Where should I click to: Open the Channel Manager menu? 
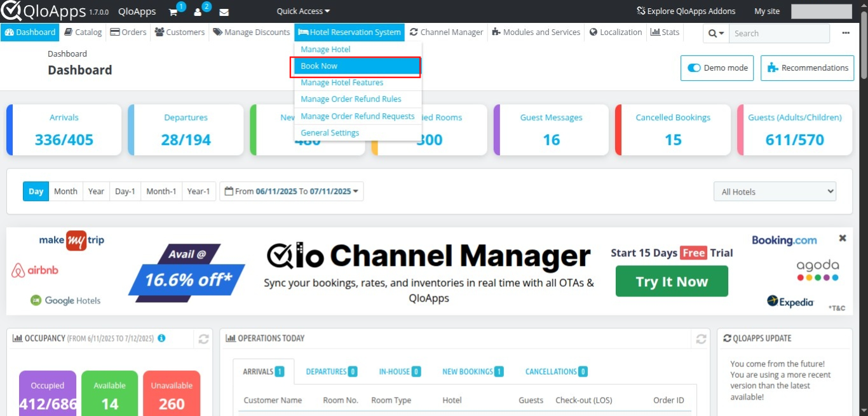point(447,32)
